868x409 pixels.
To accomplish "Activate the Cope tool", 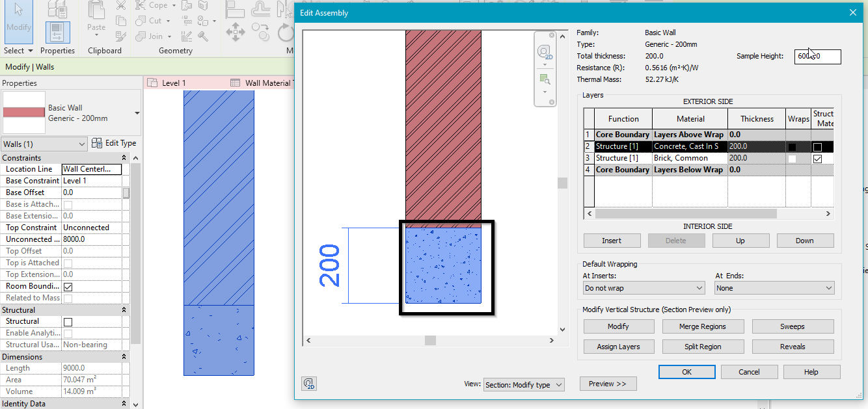I will point(153,5).
